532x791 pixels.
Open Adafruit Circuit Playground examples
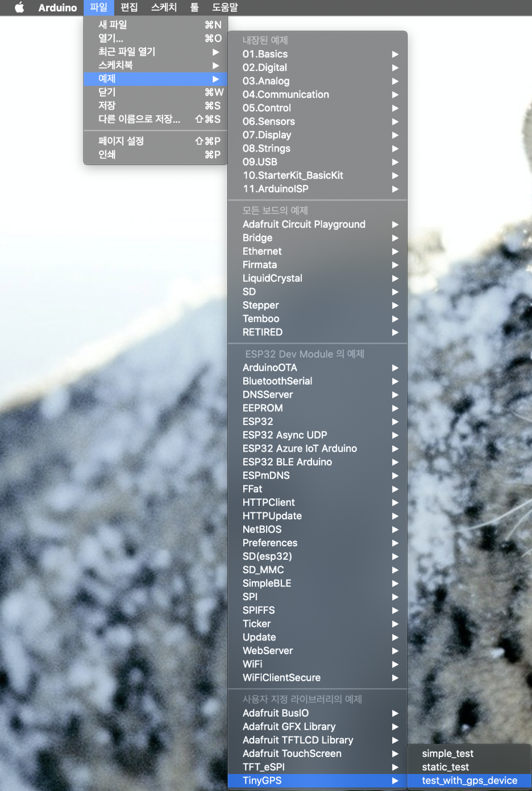tap(318, 224)
